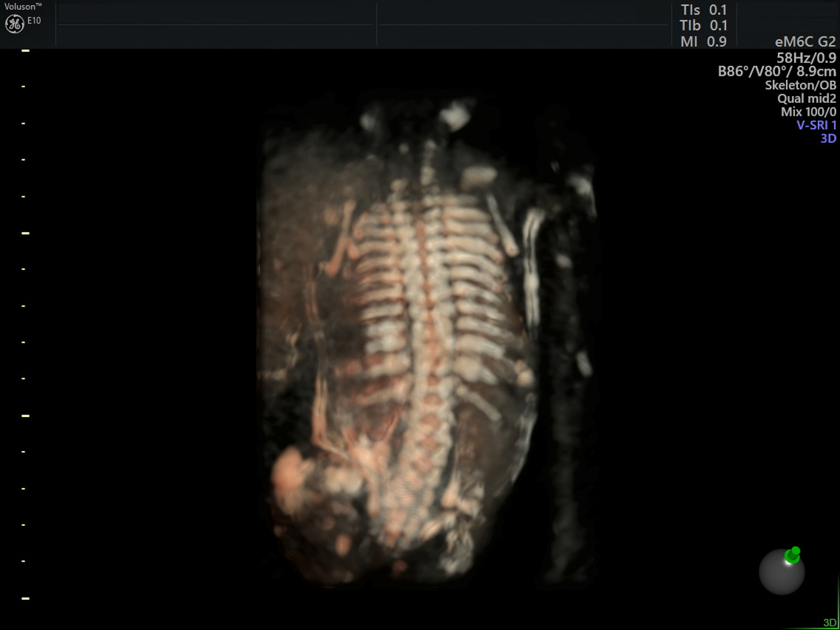Select the TIs 0.1 thermal index readout
Image resolution: width=840 pixels, height=630 pixels.
pyautogui.click(x=703, y=10)
